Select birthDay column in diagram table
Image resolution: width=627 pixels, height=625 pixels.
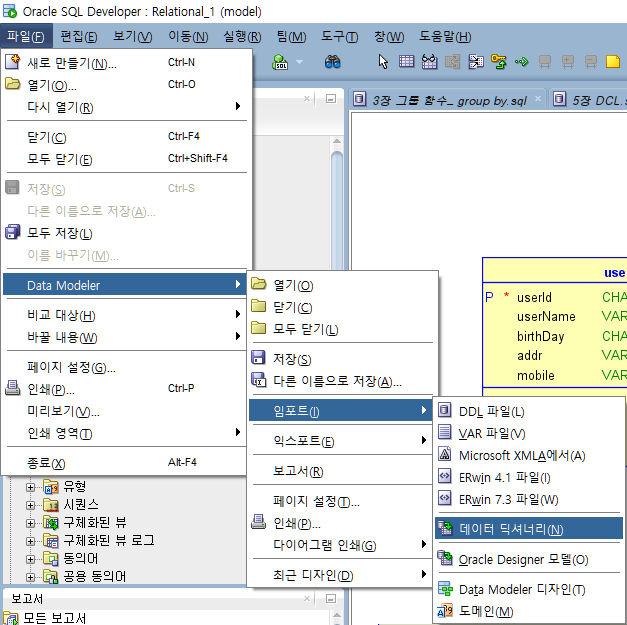pyautogui.click(x=540, y=336)
